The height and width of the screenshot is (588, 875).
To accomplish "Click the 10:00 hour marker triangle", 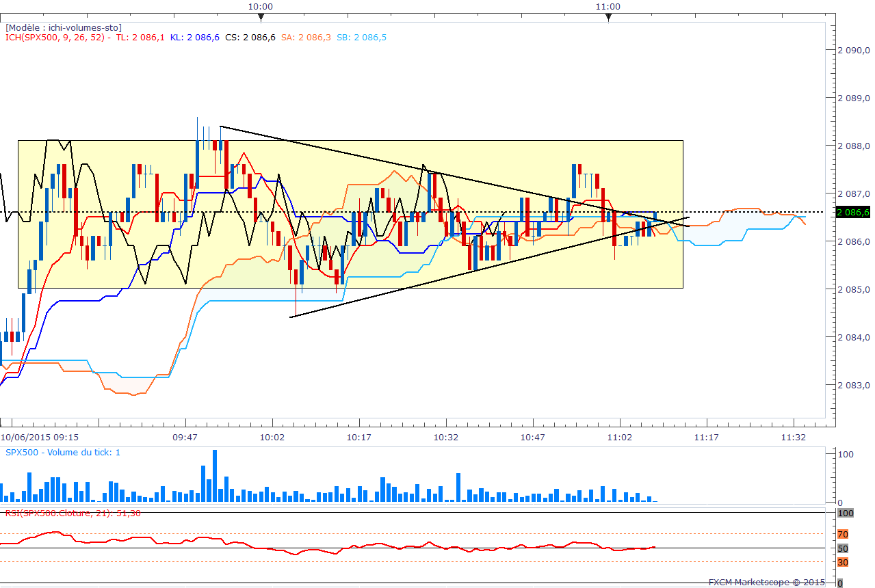I will click(261, 17).
